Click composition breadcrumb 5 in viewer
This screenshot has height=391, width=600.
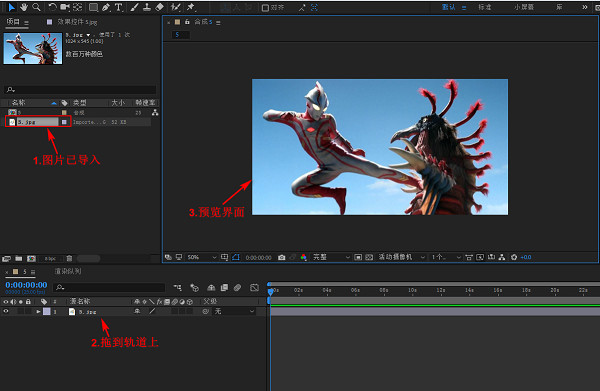tap(177, 35)
